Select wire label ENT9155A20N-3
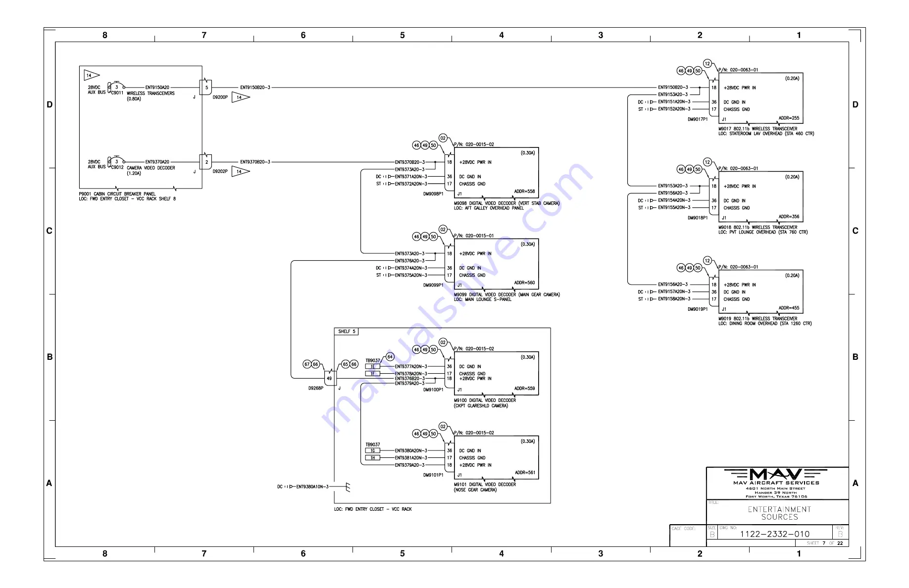The height and width of the screenshot is (588, 909). (x=674, y=207)
